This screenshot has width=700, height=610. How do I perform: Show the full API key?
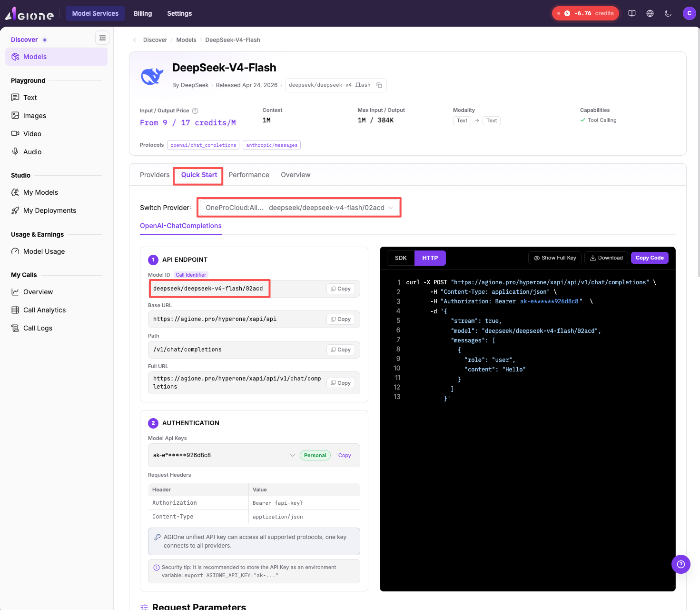pos(555,258)
